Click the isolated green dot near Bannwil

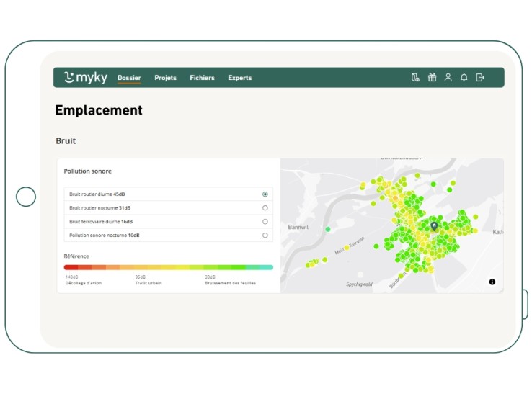pos(328,229)
